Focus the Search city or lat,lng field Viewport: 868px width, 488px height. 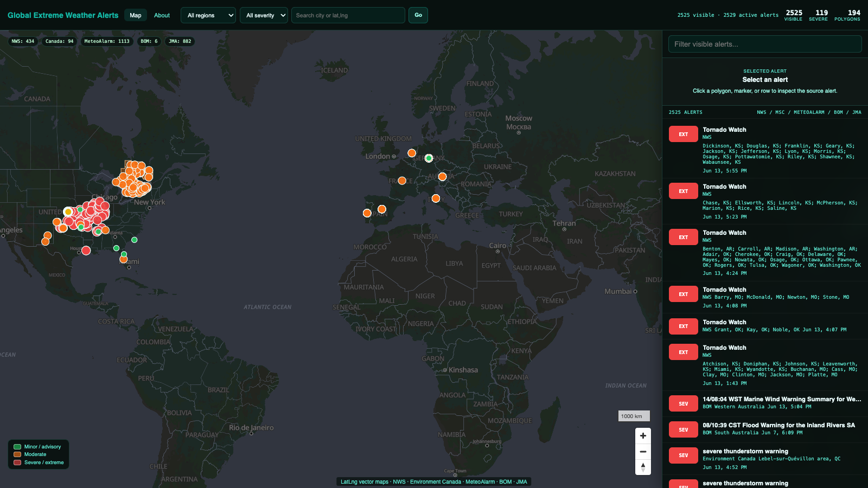(348, 15)
